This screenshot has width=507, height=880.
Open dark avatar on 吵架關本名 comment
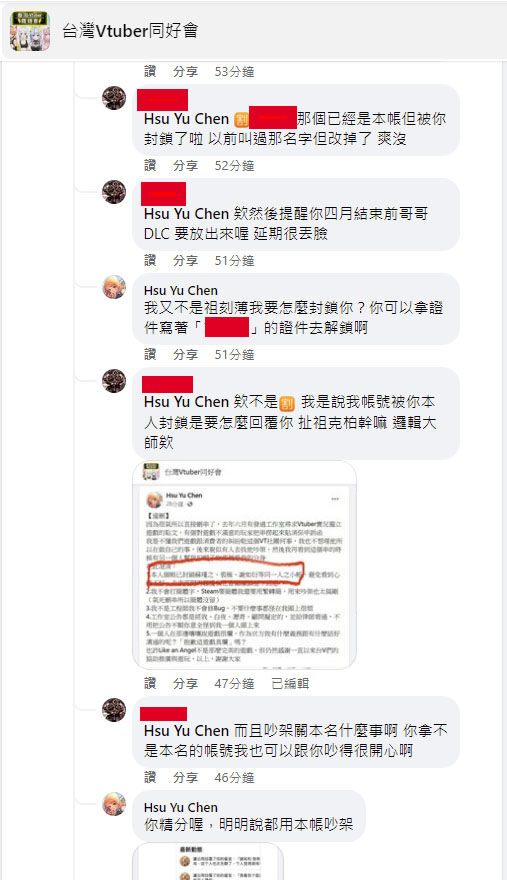click(x=114, y=710)
